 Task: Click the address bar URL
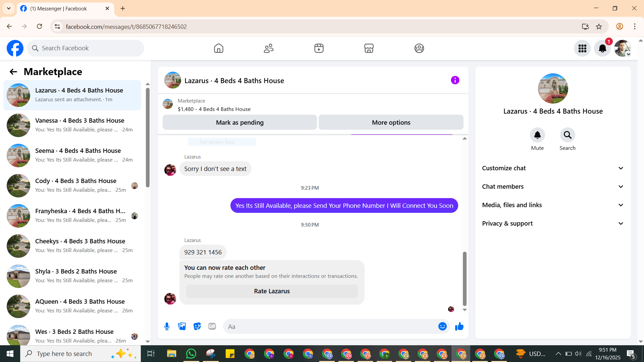(x=126, y=26)
